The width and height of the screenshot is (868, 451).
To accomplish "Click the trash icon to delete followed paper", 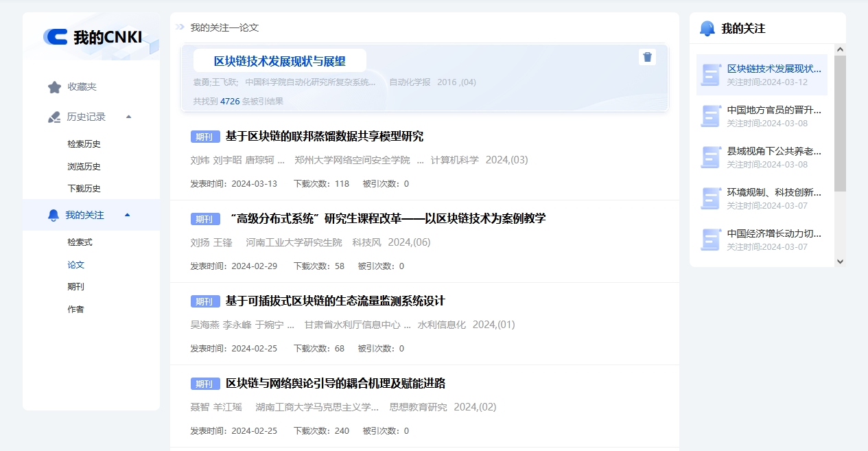I will 647,57.
